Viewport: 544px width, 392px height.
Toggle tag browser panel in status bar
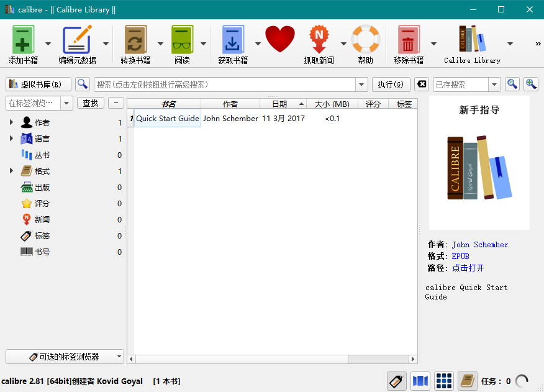click(x=397, y=381)
